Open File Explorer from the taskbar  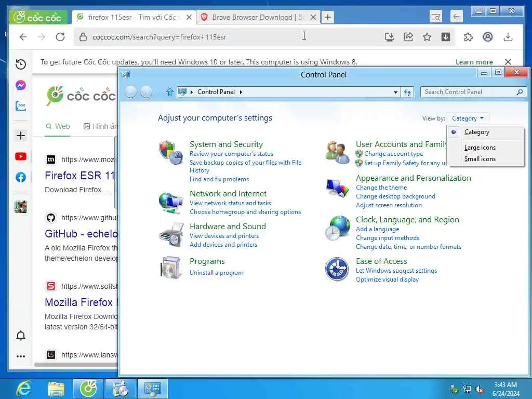(56, 389)
